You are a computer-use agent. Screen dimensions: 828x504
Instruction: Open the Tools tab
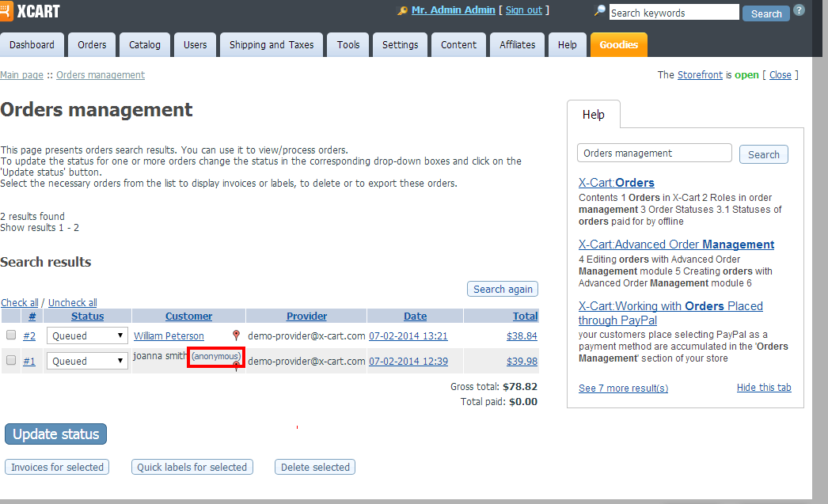point(348,45)
